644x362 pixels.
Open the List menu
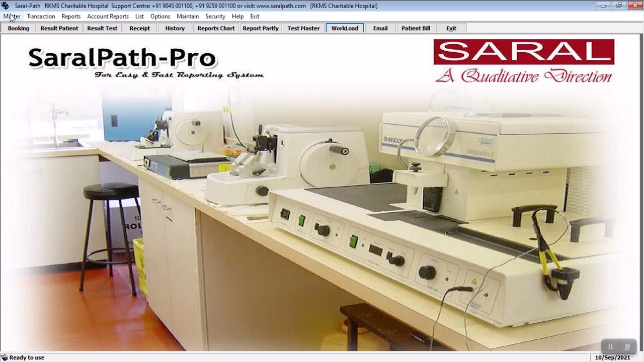tap(139, 16)
